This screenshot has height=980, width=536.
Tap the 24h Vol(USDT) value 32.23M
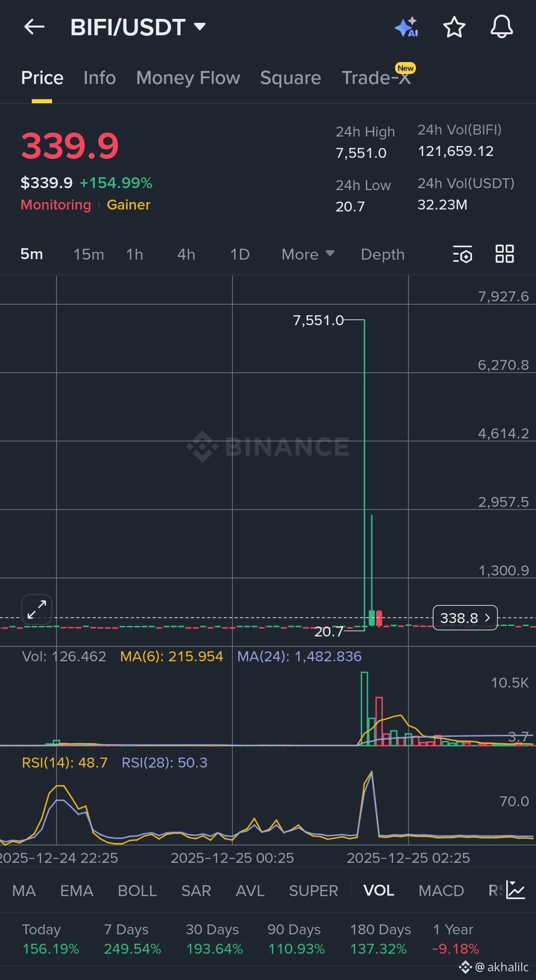tap(442, 205)
